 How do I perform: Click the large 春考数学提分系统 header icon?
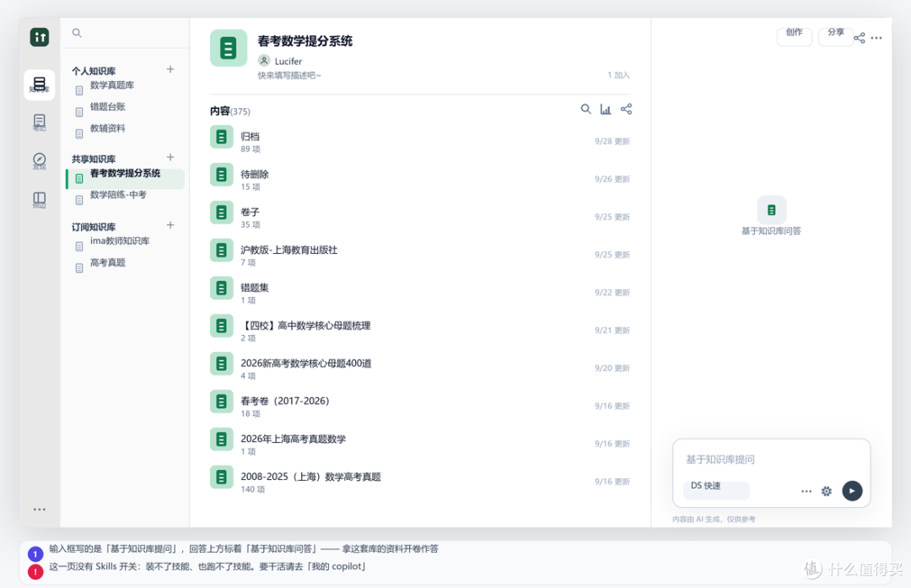coord(229,47)
